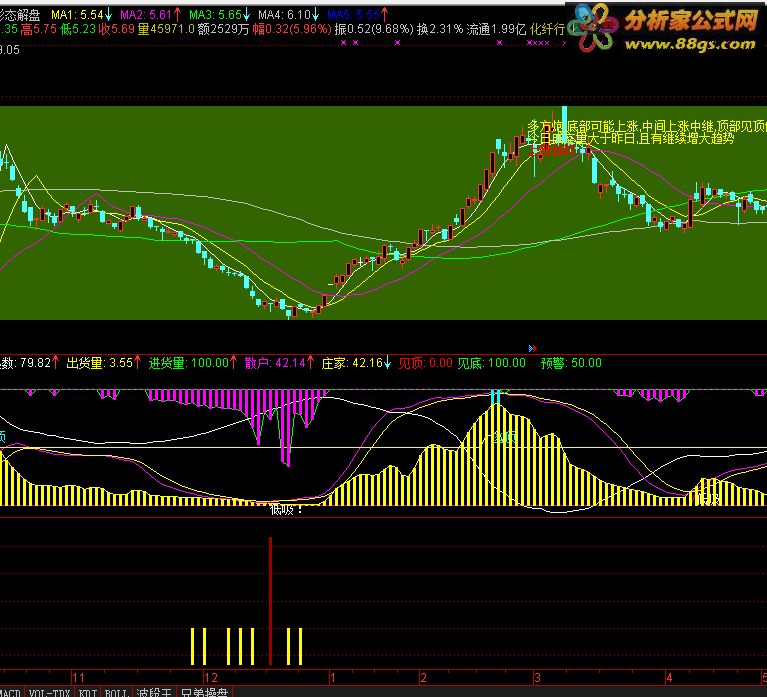Viewport: 767px width, 697px height.
Task: Click the 流通1.99亿 float shares value
Action: pyautogui.click(x=496, y=29)
